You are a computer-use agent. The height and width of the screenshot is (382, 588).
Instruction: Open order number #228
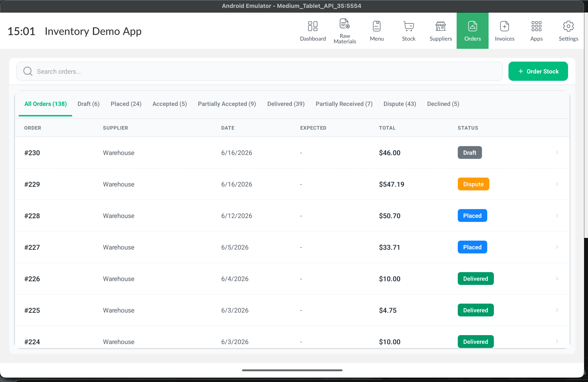pyautogui.click(x=32, y=216)
